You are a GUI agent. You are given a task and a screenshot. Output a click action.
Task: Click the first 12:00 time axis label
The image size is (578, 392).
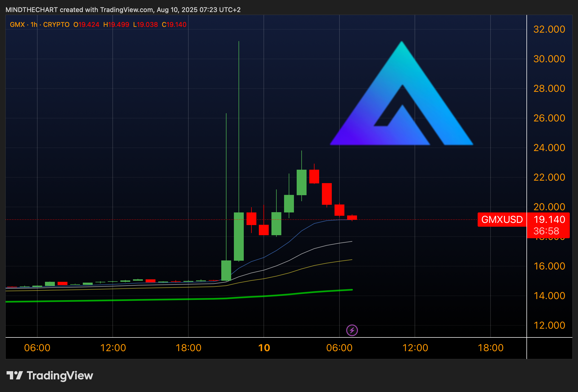(x=113, y=348)
